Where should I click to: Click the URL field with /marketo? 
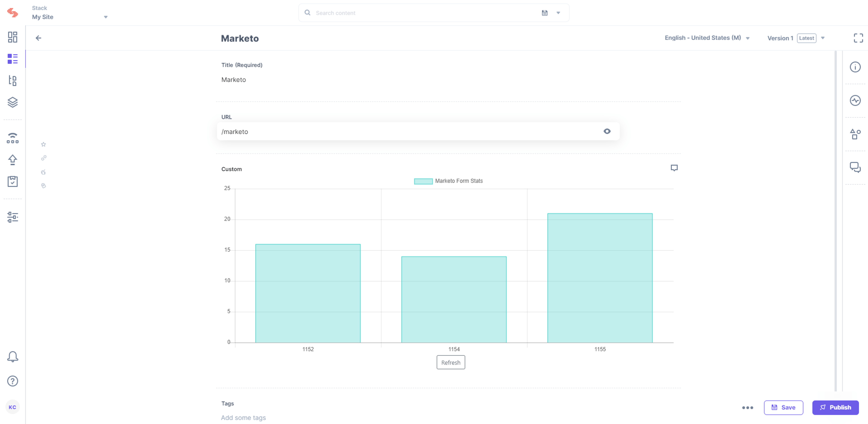pos(418,131)
